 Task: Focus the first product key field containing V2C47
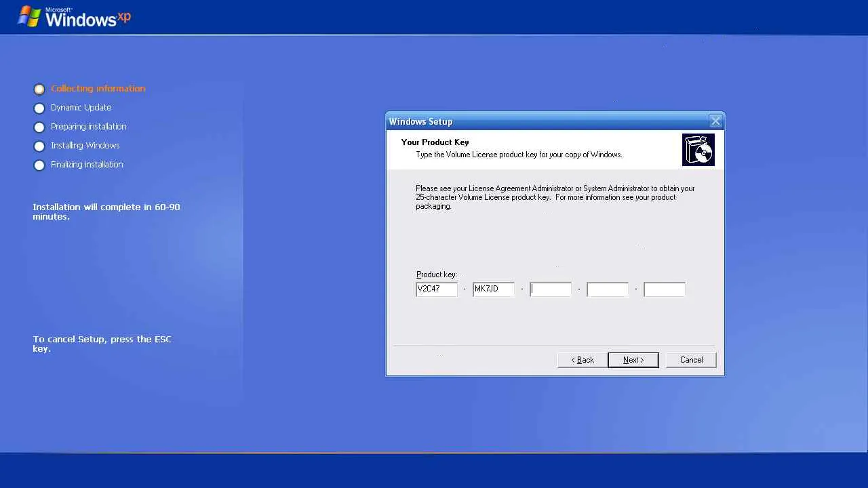[437, 289]
